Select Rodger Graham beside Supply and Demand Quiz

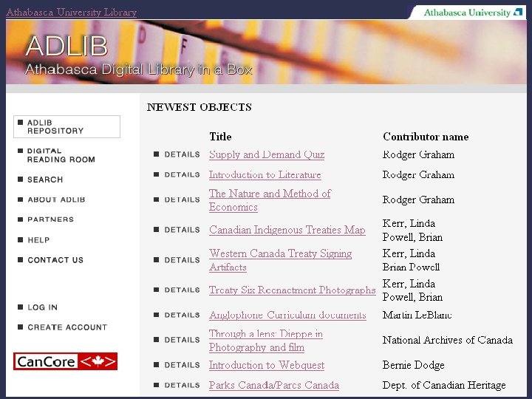click(x=418, y=154)
